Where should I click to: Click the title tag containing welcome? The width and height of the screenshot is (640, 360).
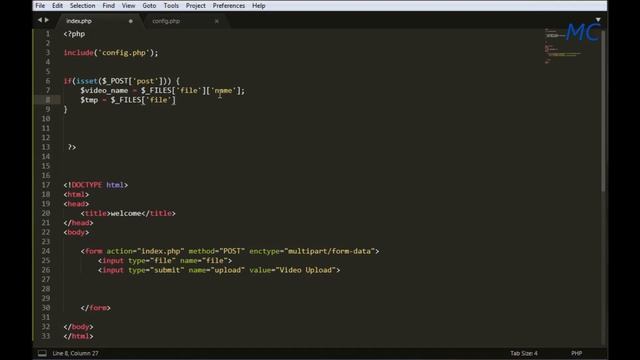(x=128, y=213)
